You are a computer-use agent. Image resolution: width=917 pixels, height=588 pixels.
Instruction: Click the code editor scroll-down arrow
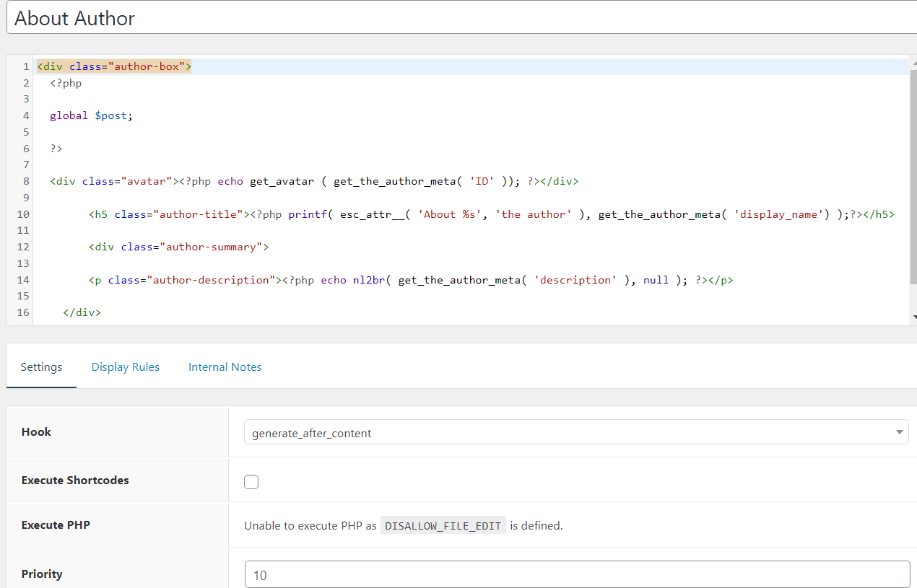(x=914, y=317)
